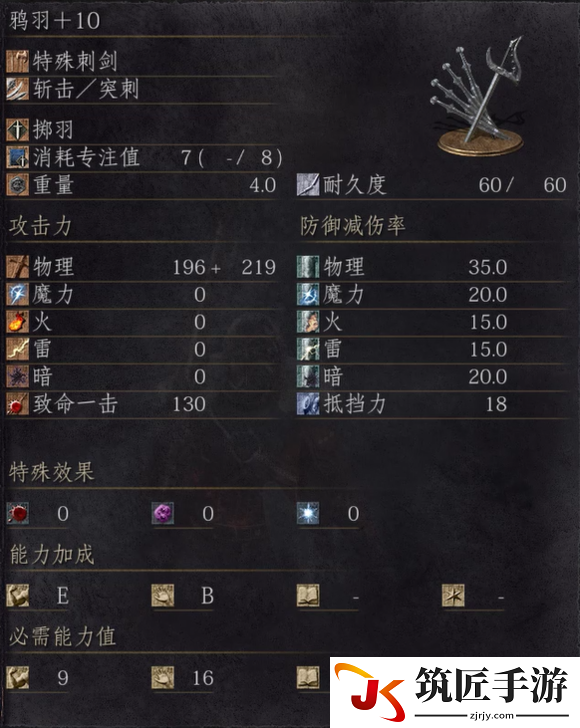Click the physical attack icon under 攻击力
Viewport: 580px width, 728px height.
click(x=18, y=266)
